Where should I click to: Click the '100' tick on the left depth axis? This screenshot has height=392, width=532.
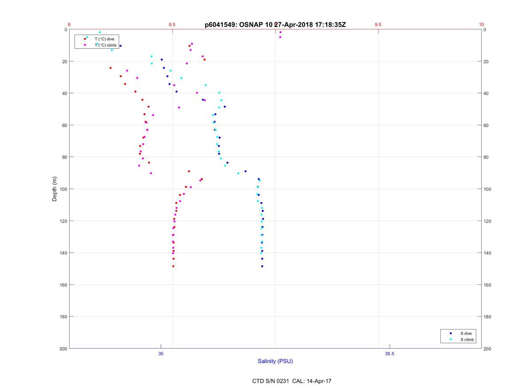point(63,189)
